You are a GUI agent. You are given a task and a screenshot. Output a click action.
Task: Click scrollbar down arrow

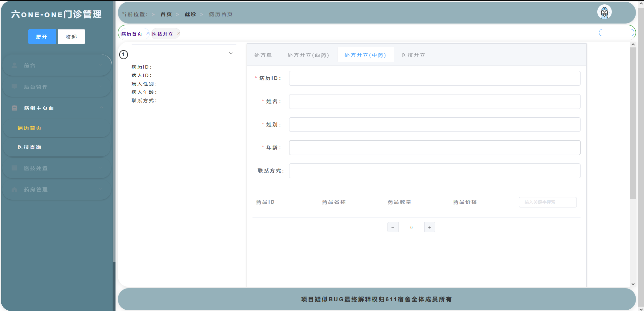point(633,284)
